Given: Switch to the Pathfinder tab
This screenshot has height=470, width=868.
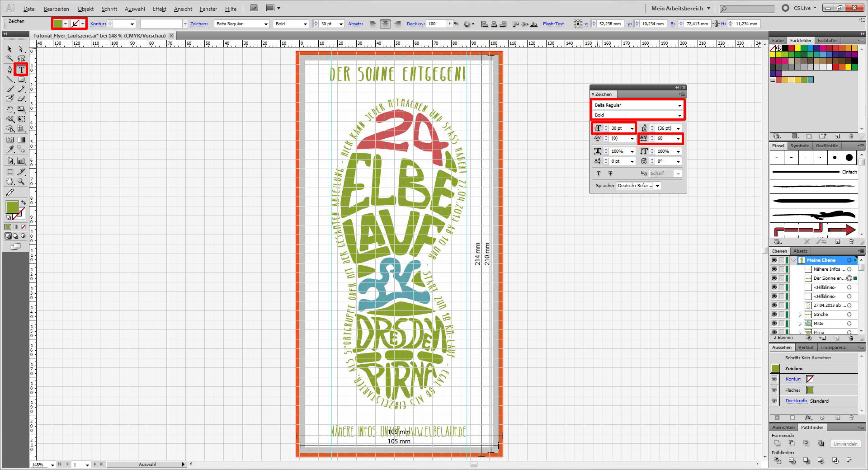Looking at the screenshot, I should [x=812, y=427].
